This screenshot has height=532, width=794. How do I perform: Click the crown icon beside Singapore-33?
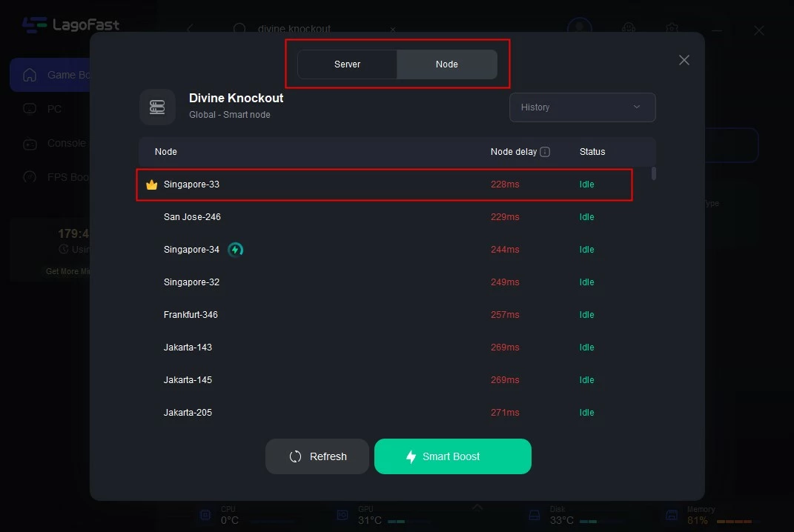[x=152, y=184]
